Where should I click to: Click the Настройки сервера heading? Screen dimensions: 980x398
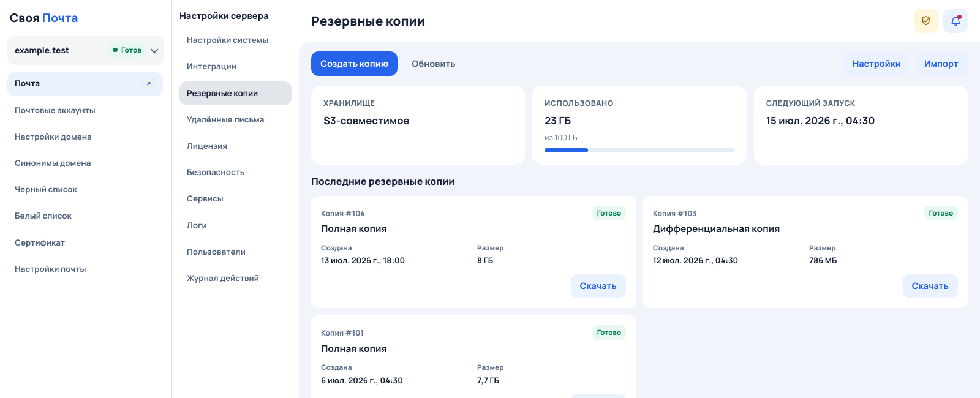click(x=224, y=16)
